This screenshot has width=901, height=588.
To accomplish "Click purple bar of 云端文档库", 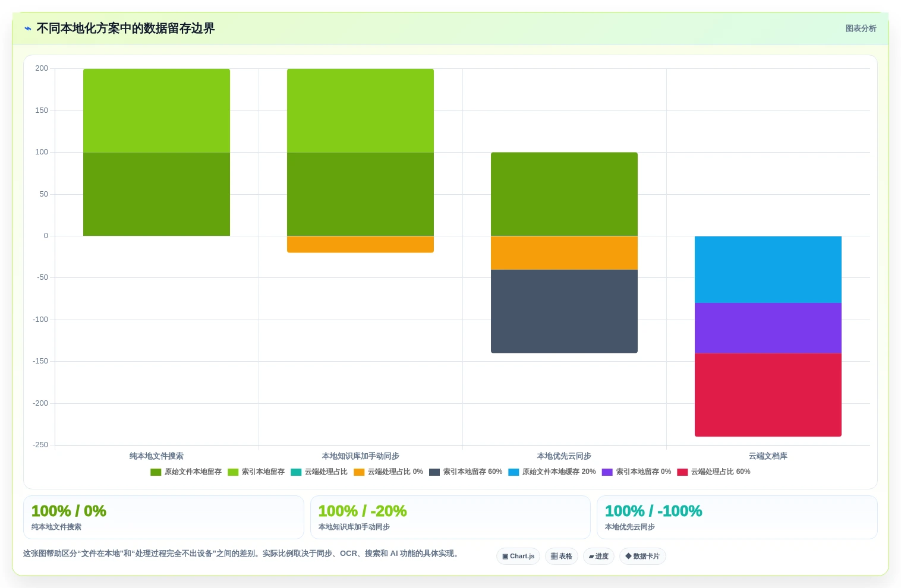I will 768,328.
